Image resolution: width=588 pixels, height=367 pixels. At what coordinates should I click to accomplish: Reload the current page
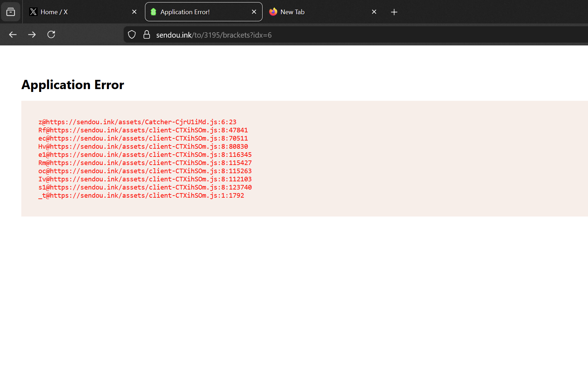[x=51, y=35]
